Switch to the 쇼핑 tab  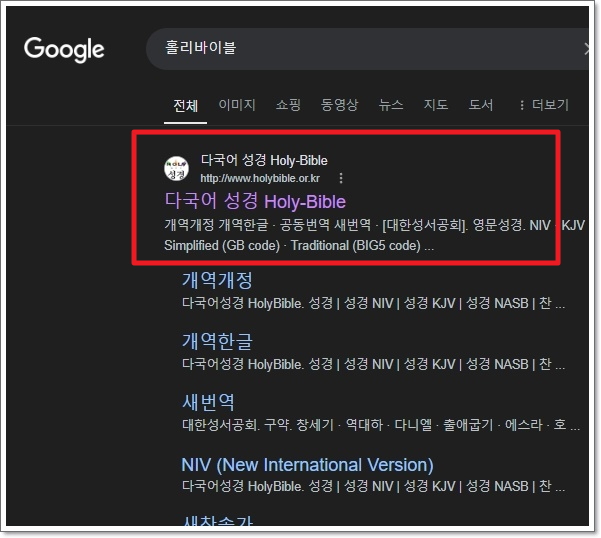(x=288, y=105)
